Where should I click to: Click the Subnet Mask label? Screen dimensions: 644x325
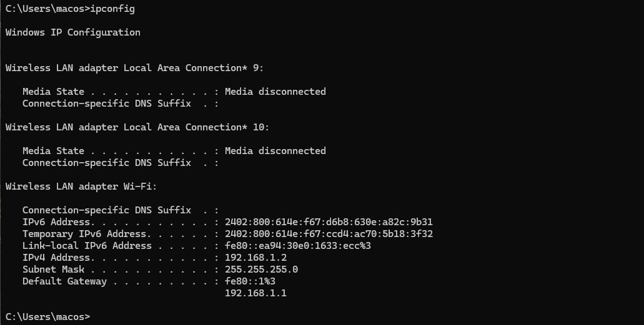point(53,269)
